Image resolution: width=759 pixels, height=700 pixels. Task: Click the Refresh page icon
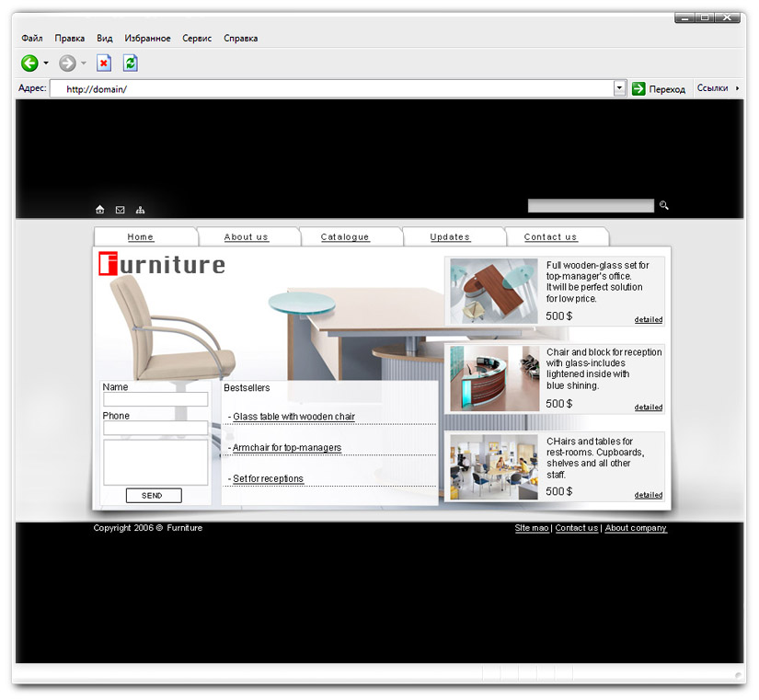coord(131,63)
